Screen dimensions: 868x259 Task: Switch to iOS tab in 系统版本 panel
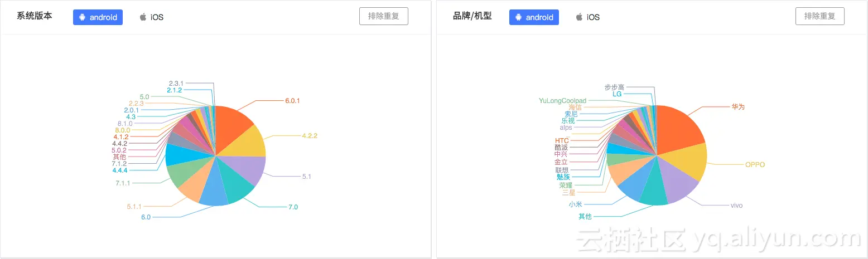click(151, 17)
